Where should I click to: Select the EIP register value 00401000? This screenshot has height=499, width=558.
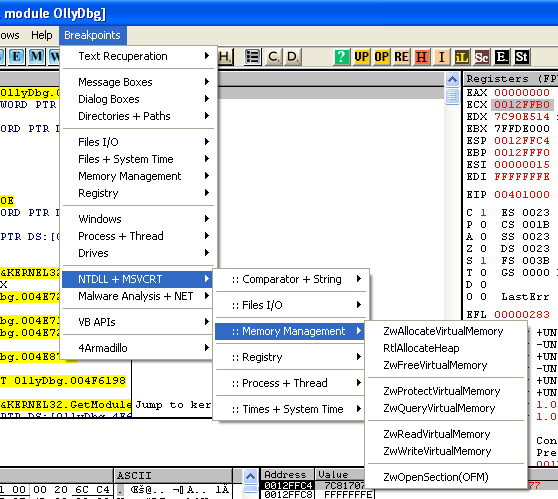click(522, 195)
